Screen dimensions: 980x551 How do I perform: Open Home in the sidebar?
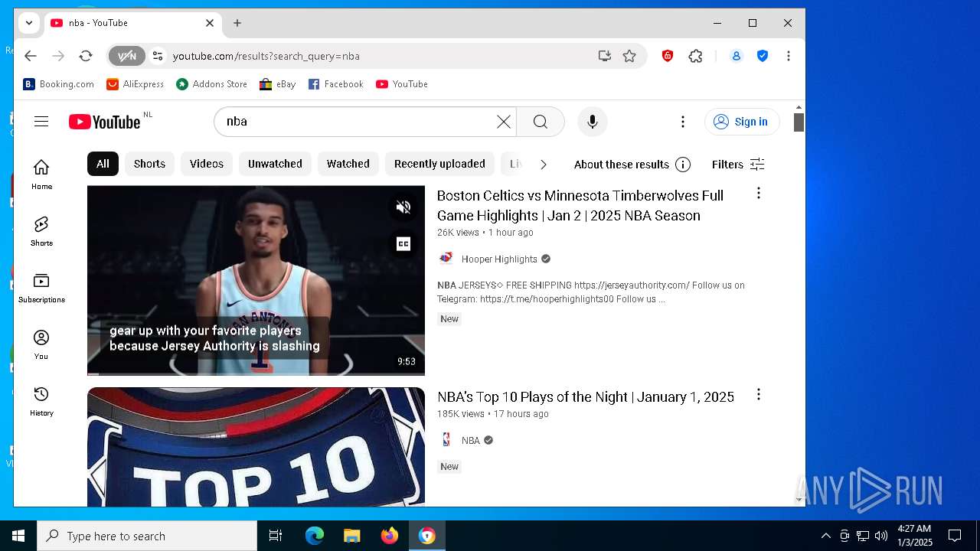(41, 174)
